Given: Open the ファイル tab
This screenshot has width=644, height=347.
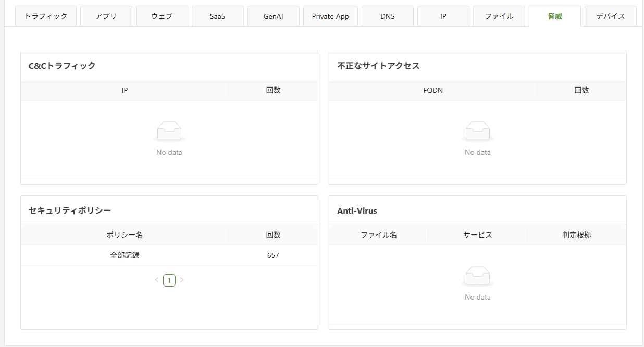Looking at the screenshot, I should tap(499, 16).
